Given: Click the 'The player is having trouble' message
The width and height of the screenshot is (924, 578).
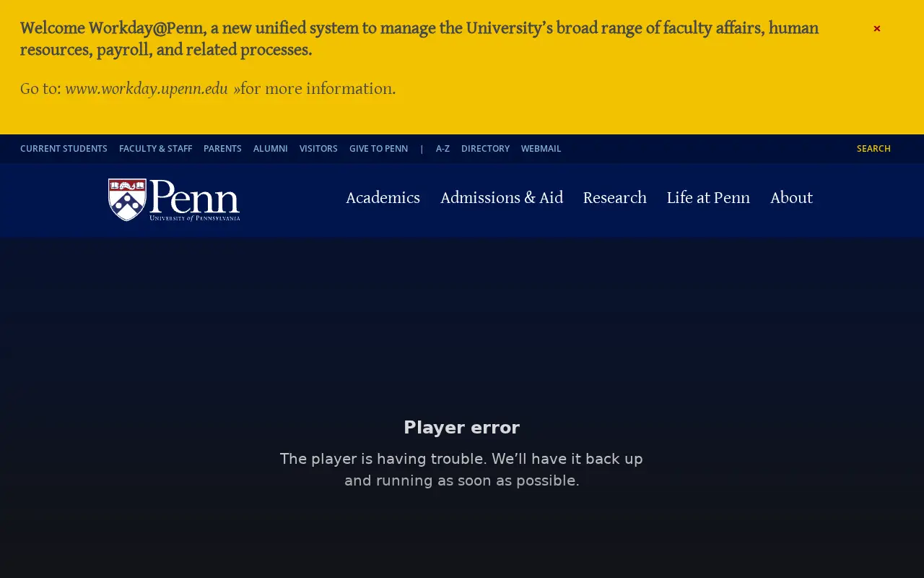Looking at the screenshot, I should [461, 470].
